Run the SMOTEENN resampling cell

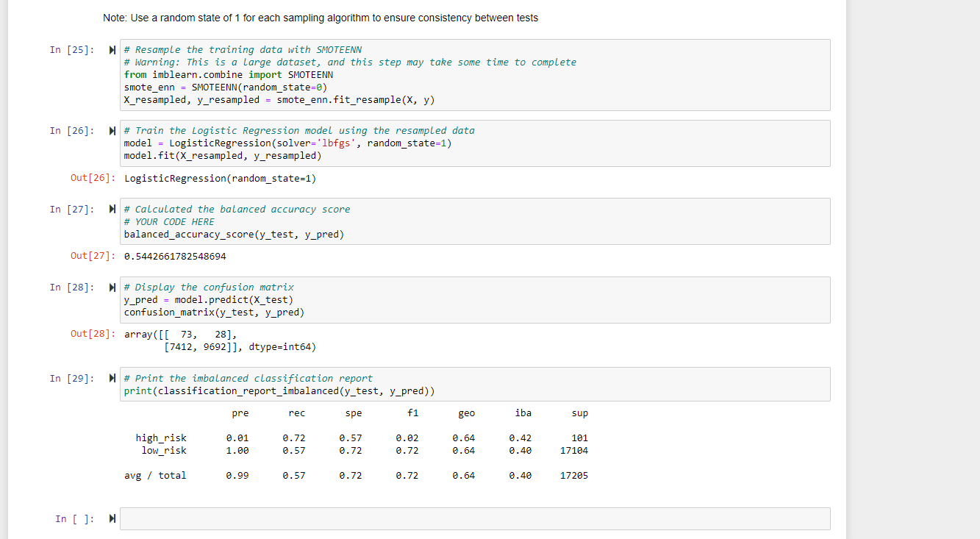[112, 50]
